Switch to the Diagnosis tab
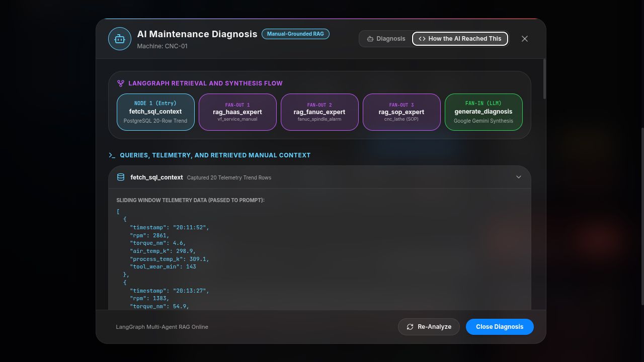 (386, 39)
